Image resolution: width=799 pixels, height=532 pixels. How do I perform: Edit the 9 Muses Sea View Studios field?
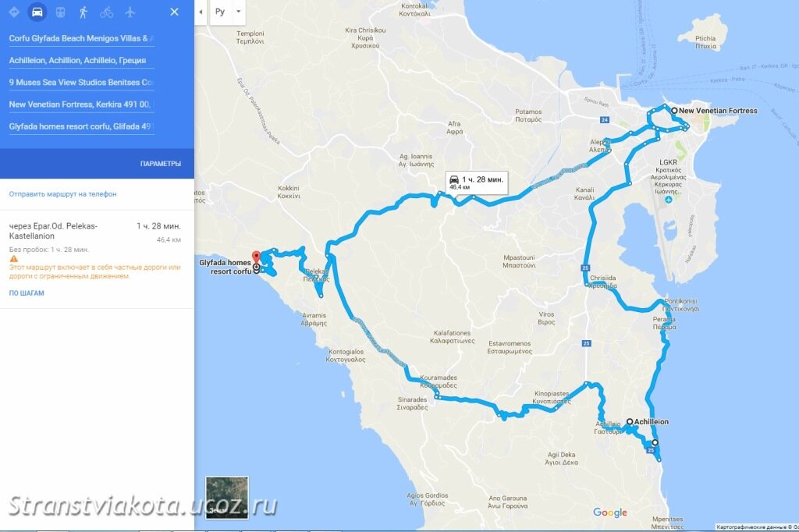click(x=81, y=82)
